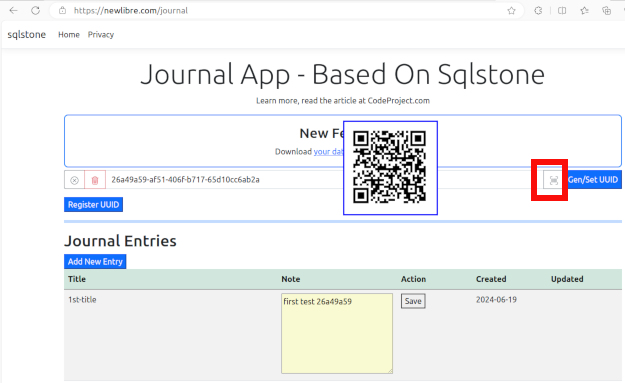The image size is (625, 383).
Task: Open the browser collections icon
Action: (607, 11)
